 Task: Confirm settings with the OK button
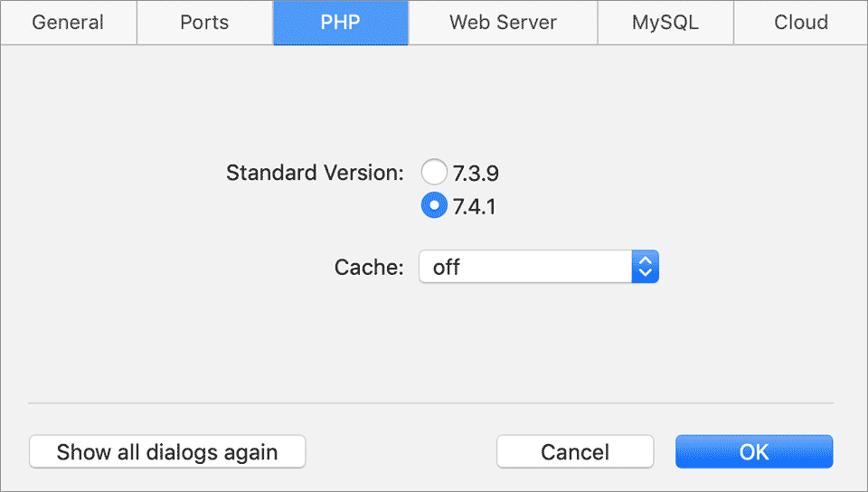[x=754, y=451]
